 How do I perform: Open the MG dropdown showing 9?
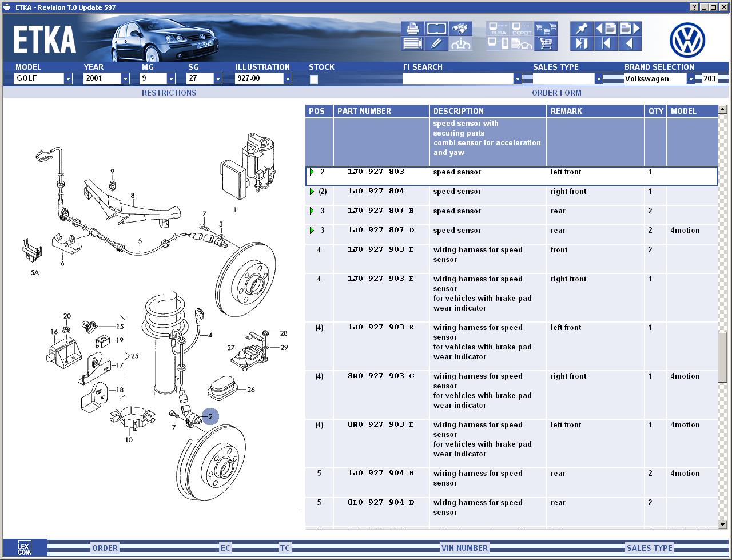click(x=171, y=78)
